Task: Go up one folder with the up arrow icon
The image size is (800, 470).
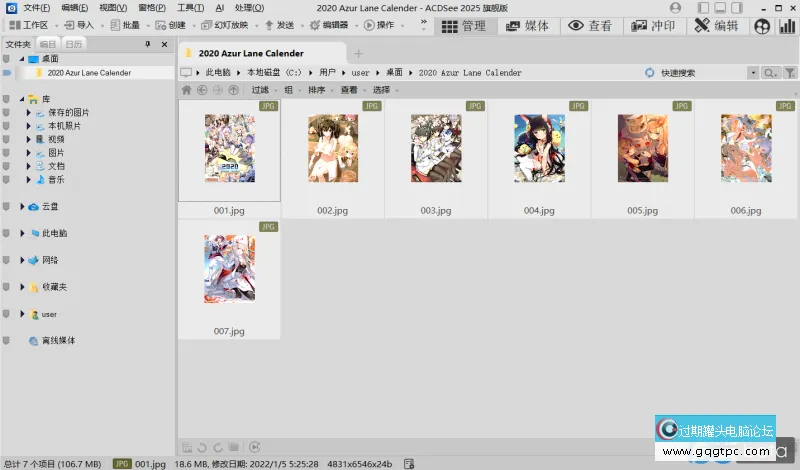Action: click(234, 90)
